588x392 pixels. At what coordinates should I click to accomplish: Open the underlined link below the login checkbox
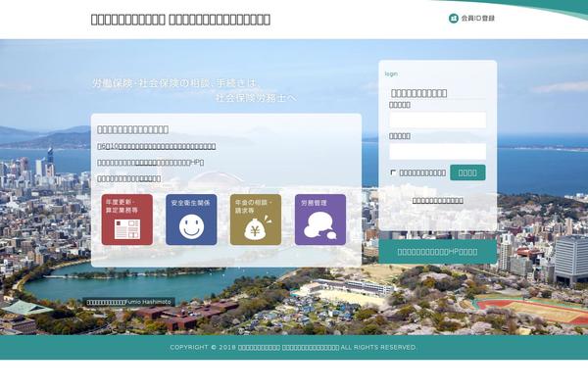point(438,201)
